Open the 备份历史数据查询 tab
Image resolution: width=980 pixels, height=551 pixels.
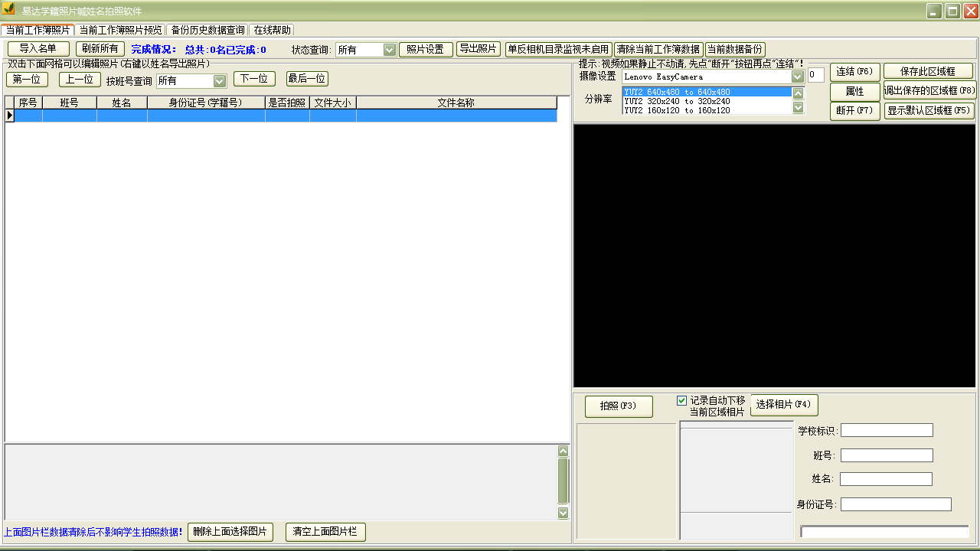pos(208,30)
